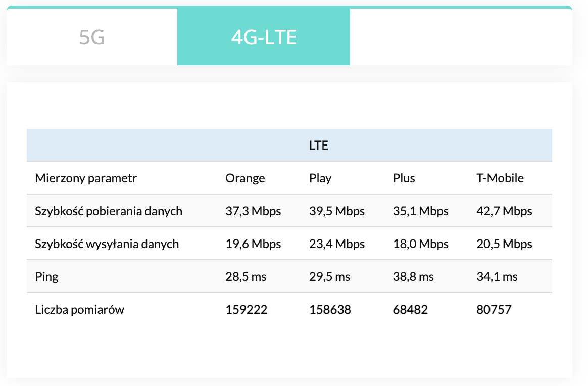
Task: Click the Szybkość pobierania danych row label
Action: pyautogui.click(x=109, y=211)
